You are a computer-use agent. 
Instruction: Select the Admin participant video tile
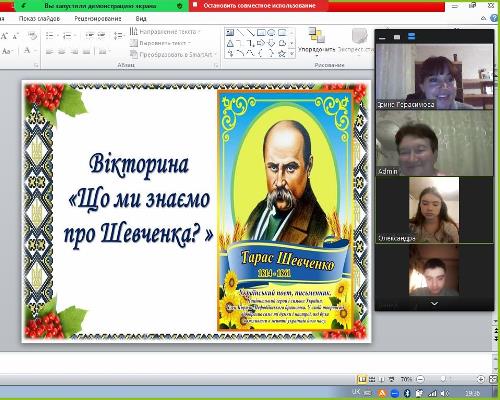tap(434, 143)
